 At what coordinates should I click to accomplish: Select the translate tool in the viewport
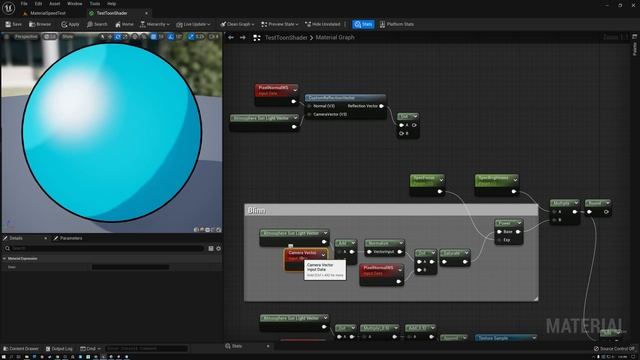click(x=110, y=37)
